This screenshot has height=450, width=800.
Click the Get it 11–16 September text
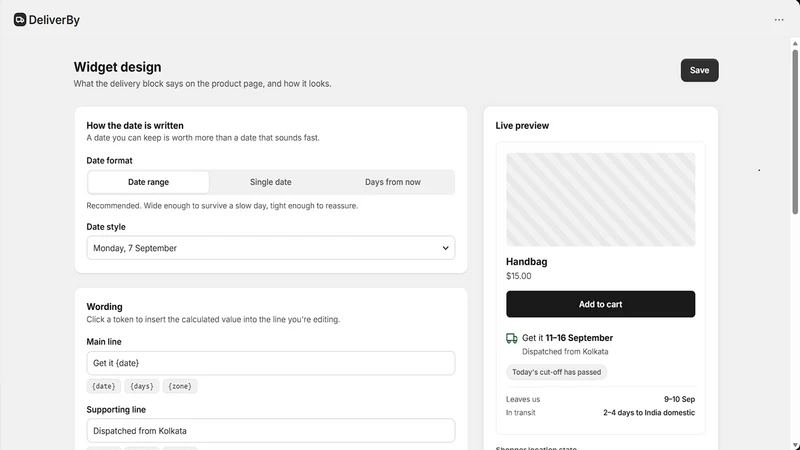click(567, 338)
